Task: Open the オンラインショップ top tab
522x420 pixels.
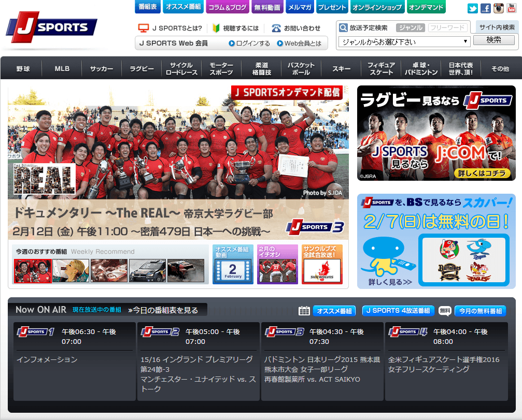Action: pyautogui.click(x=377, y=7)
